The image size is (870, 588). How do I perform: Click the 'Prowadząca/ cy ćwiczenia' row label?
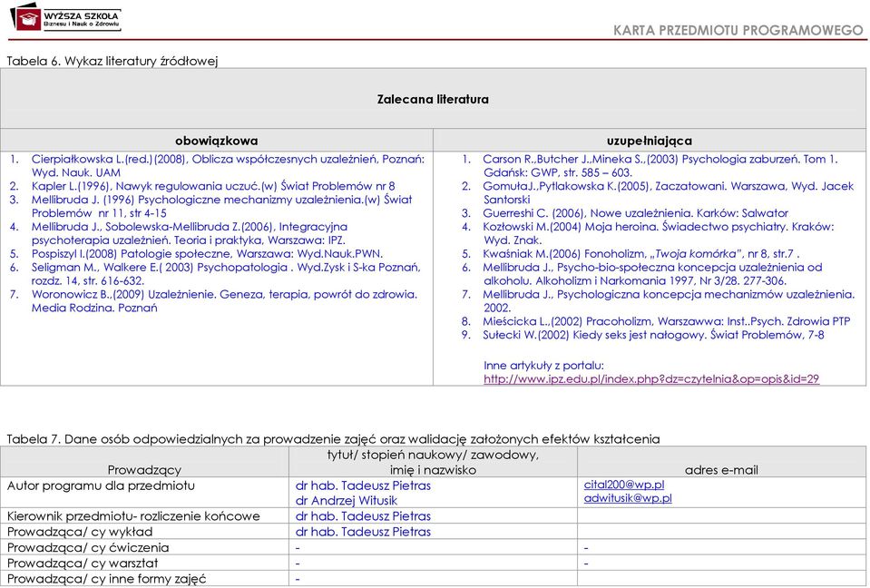pos(88,547)
